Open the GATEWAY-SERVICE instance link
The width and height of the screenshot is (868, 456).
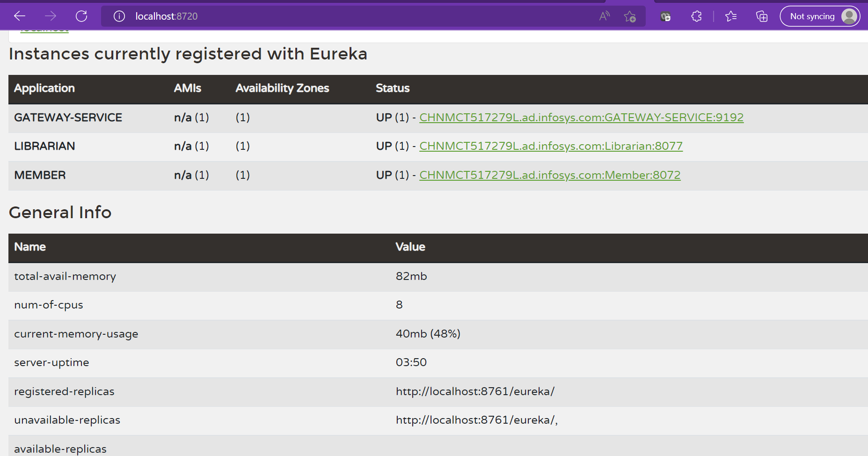[581, 118]
